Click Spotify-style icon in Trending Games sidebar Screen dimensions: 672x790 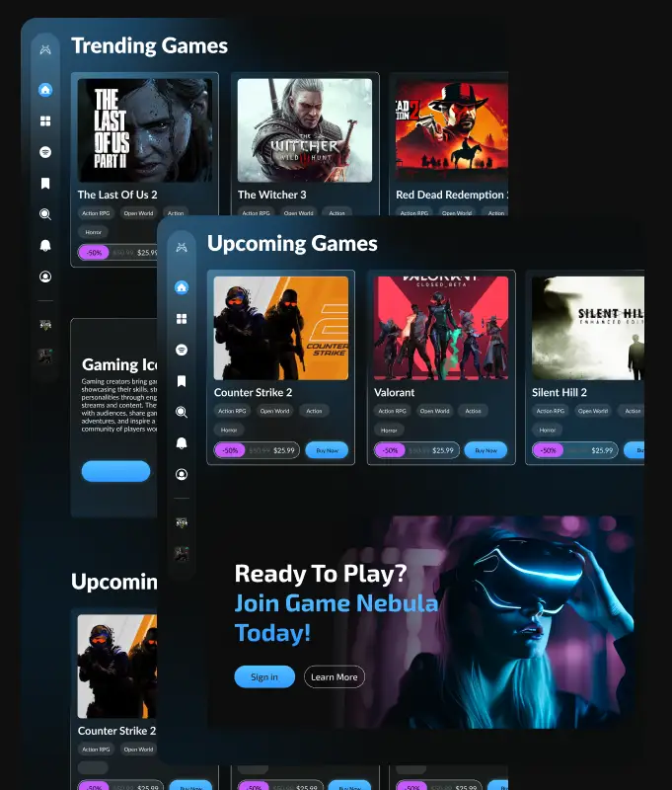[x=45, y=152]
